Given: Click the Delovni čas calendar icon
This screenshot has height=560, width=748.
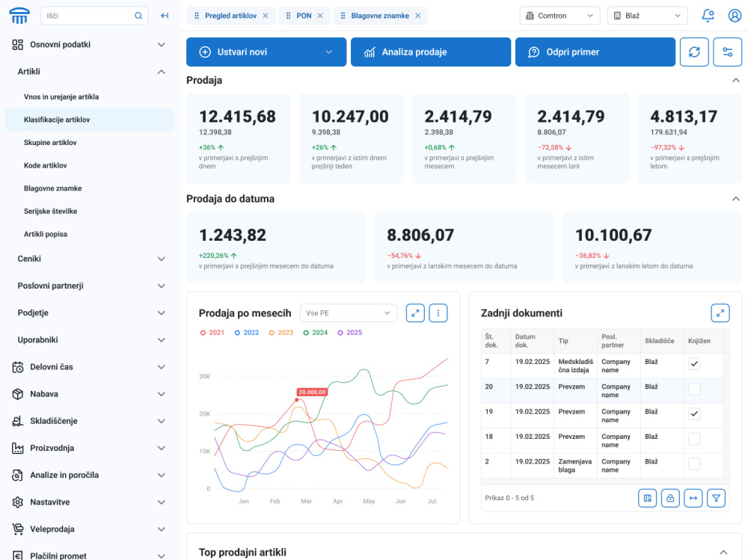Looking at the screenshot, I should pyautogui.click(x=18, y=367).
